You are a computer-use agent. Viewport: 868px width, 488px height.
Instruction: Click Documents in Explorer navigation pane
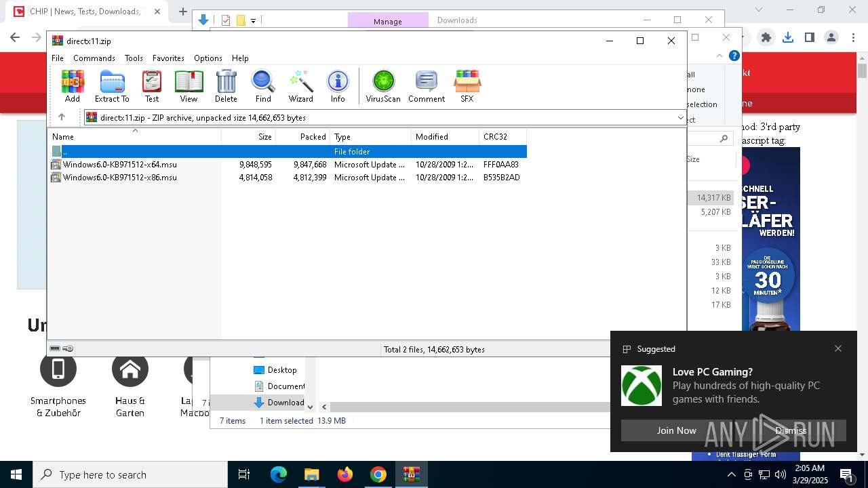[279, 386]
